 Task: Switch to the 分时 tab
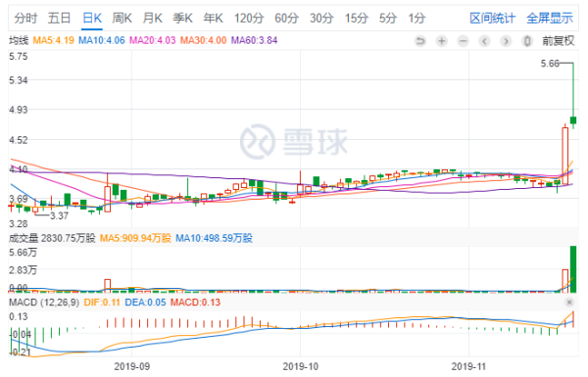(25, 18)
